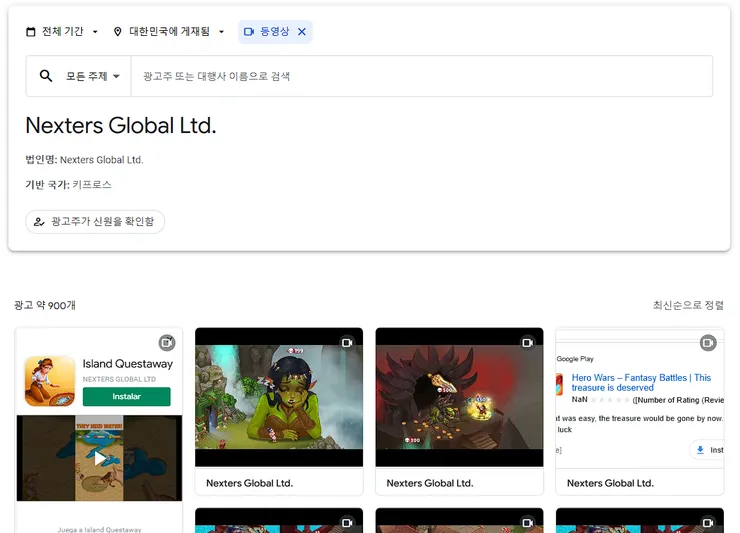
Task: Click the search magnifier icon
Action: 46,76
